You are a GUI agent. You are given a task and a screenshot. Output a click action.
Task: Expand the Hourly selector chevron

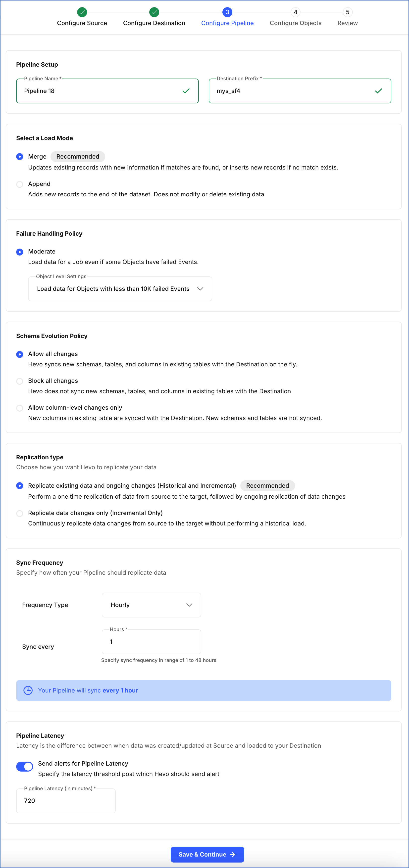[189, 605]
